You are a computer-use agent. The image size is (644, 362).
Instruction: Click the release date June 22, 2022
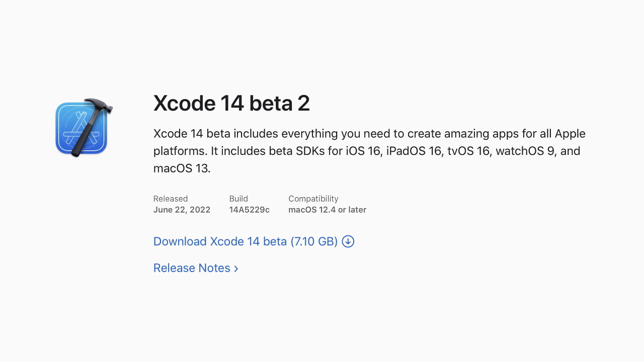182,210
